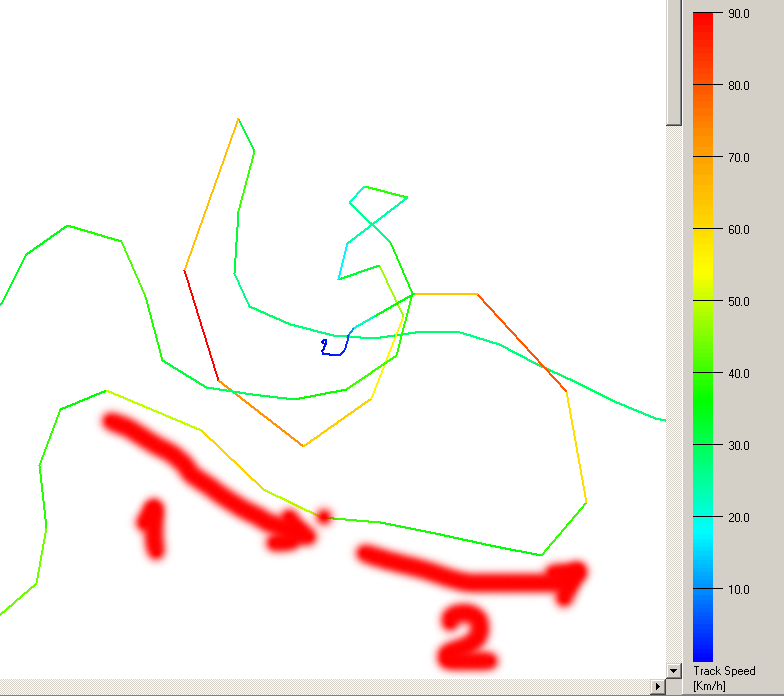Click the horizontal scrollbar right arrow

[x=657, y=687]
